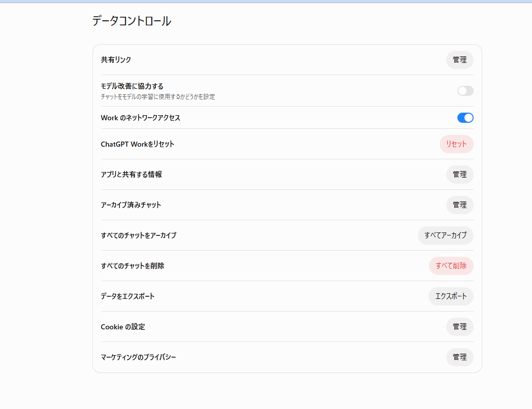
Task: Click the ChatGPT Workをリセット label
Action: click(x=138, y=144)
